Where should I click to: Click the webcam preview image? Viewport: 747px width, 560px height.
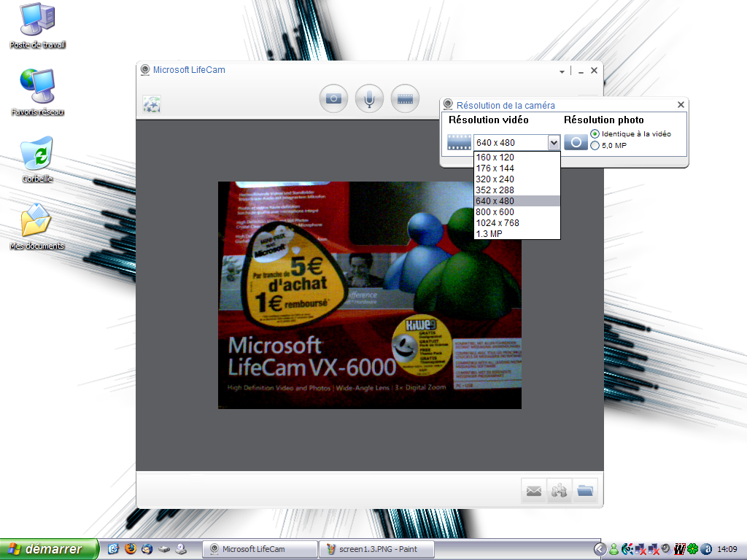[x=370, y=295]
